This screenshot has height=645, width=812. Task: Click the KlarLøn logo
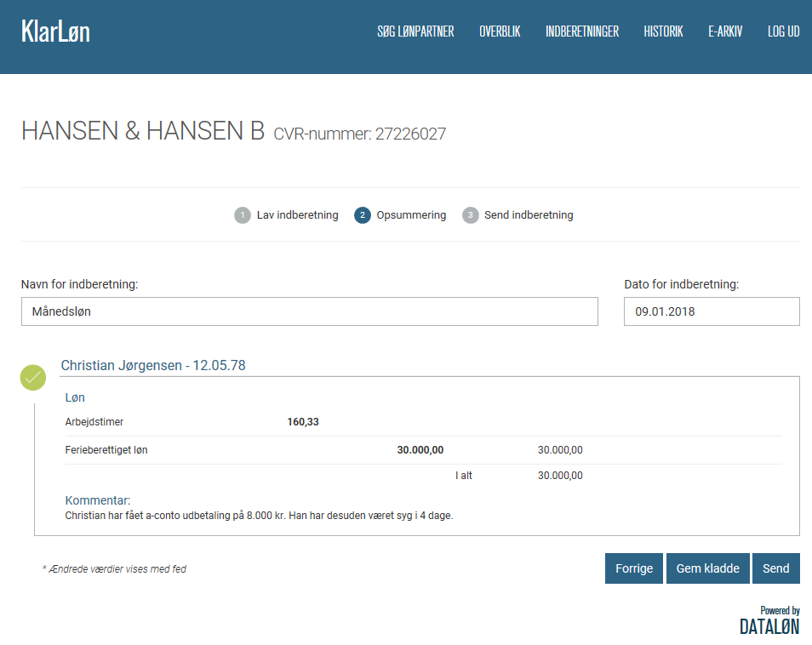[x=55, y=31]
